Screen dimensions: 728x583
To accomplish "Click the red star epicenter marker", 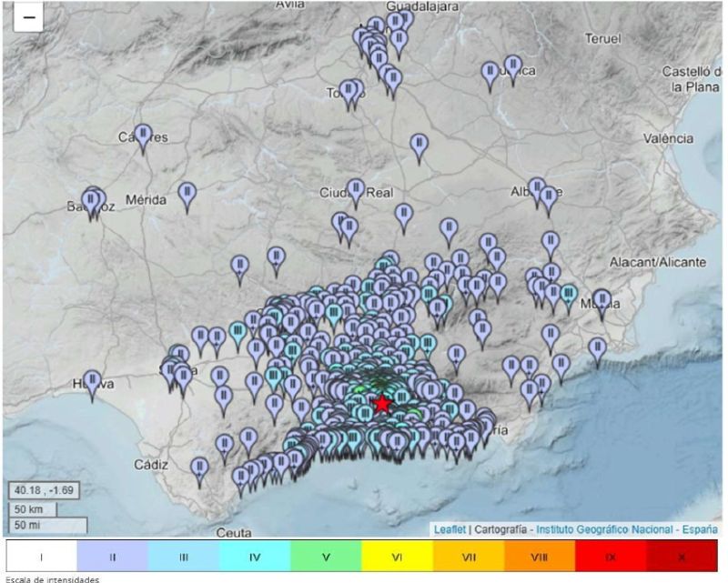I will coord(381,405).
